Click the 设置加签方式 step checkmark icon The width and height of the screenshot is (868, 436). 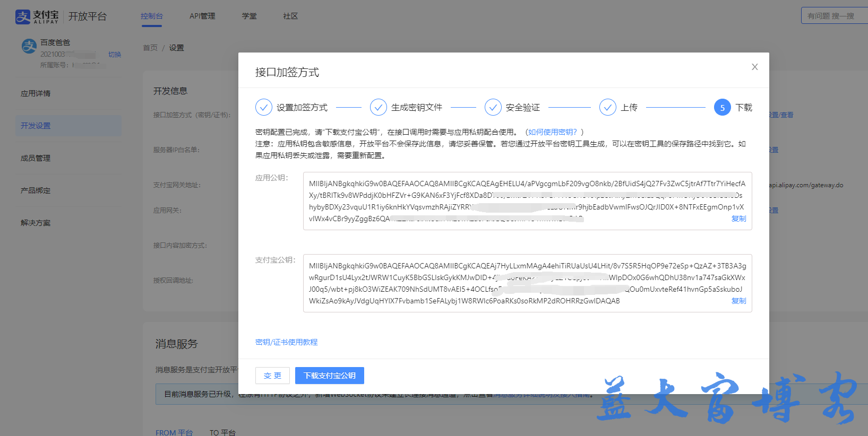[x=264, y=107]
